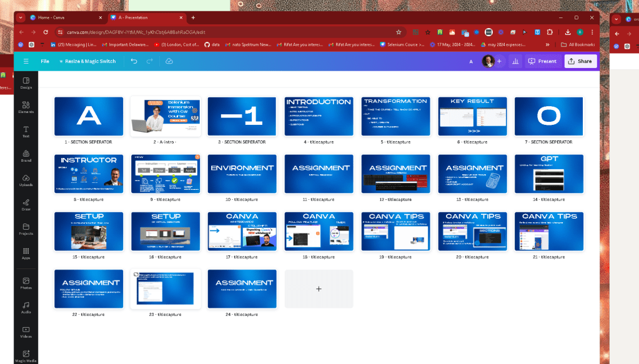Click the Present button
639x364 pixels.
point(542,61)
